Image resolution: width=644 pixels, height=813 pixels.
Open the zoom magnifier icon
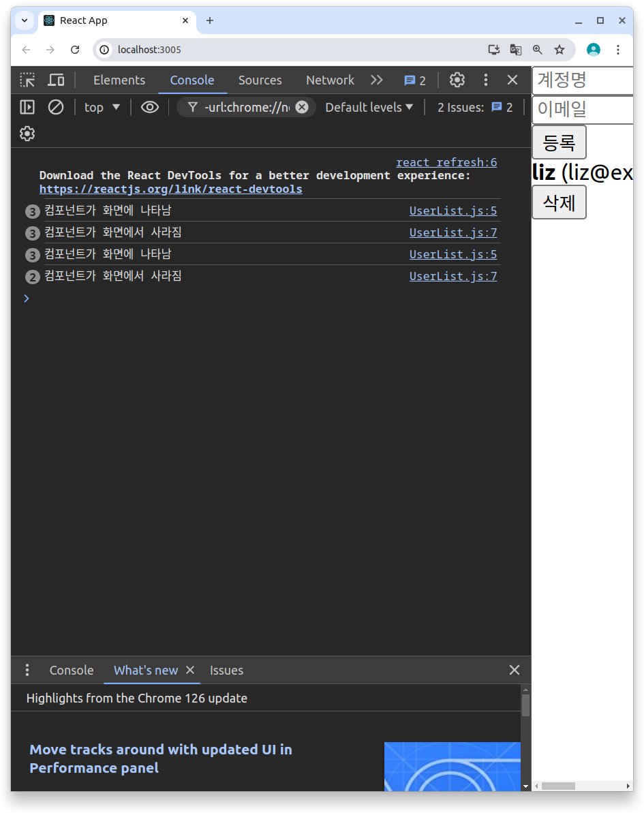coord(537,50)
